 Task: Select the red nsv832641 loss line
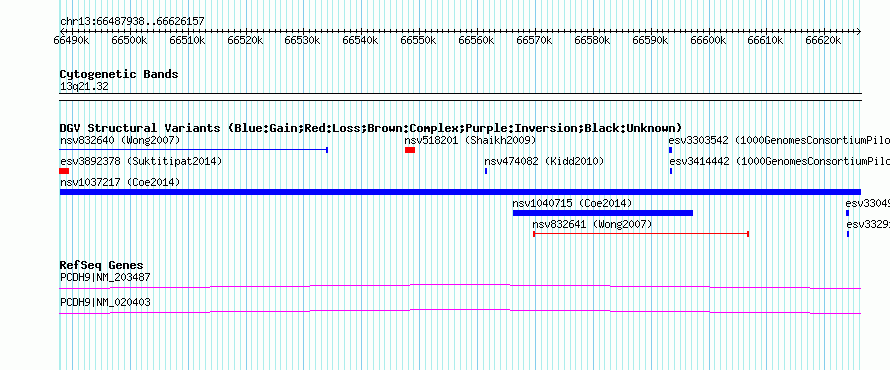point(641,234)
